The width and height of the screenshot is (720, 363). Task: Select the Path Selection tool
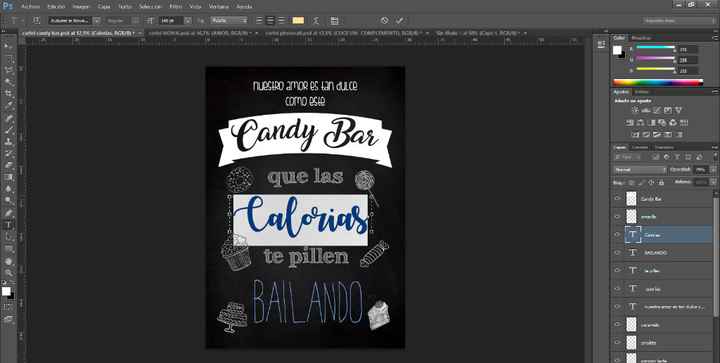pyautogui.click(x=9, y=237)
